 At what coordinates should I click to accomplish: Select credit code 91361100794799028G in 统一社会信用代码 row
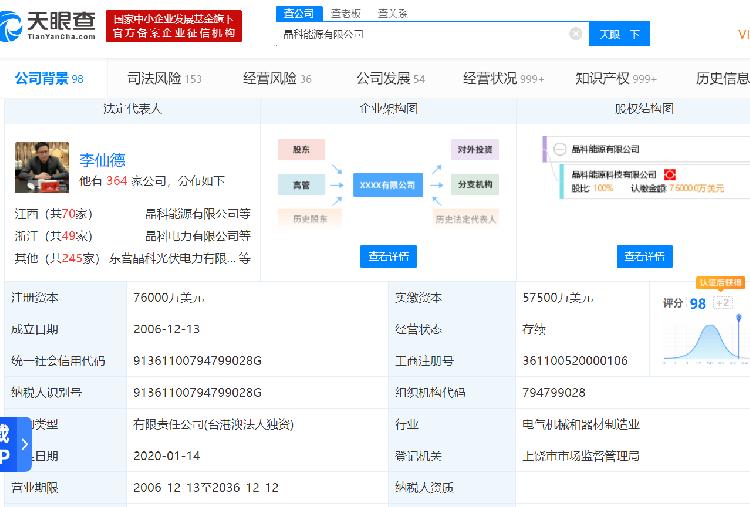(198, 361)
